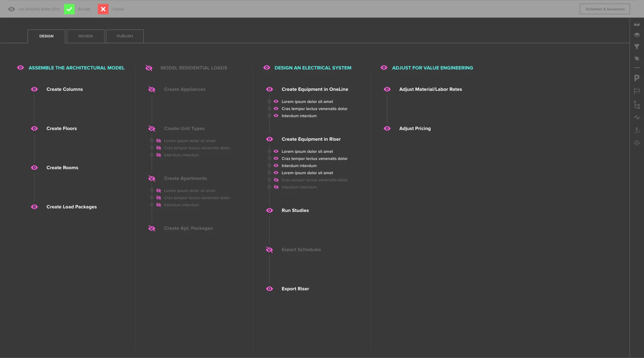Hide the Export Riser item
644x358 pixels.
click(x=269, y=289)
